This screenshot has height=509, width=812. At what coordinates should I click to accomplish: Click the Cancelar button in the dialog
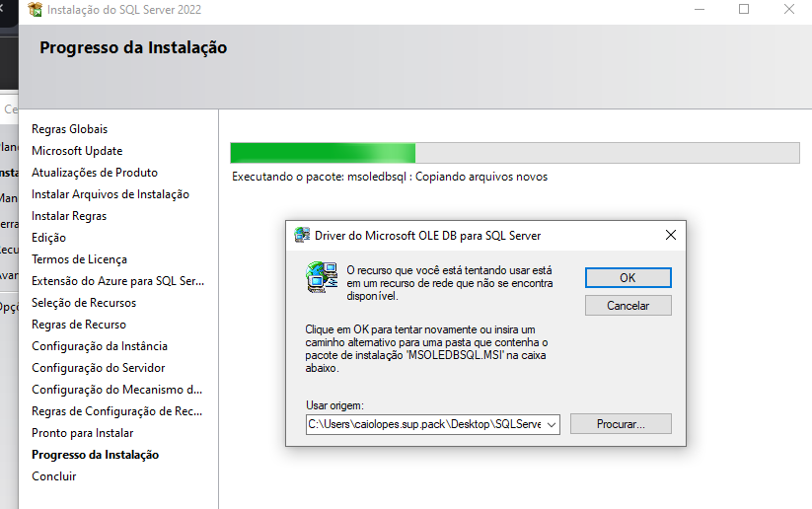[627, 306]
